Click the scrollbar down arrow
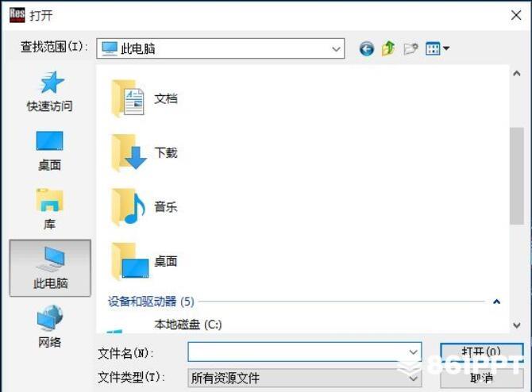 pyautogui.click(x=516, y=325)
